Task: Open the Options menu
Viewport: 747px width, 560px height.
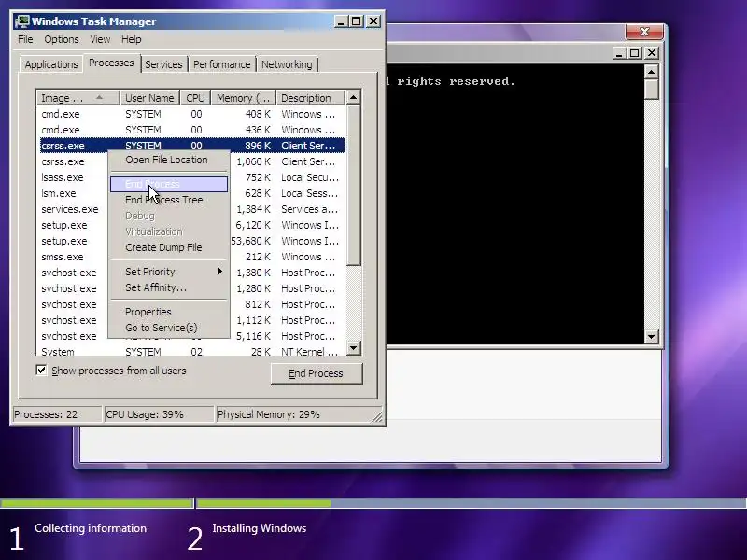Action: pos(62,39)
